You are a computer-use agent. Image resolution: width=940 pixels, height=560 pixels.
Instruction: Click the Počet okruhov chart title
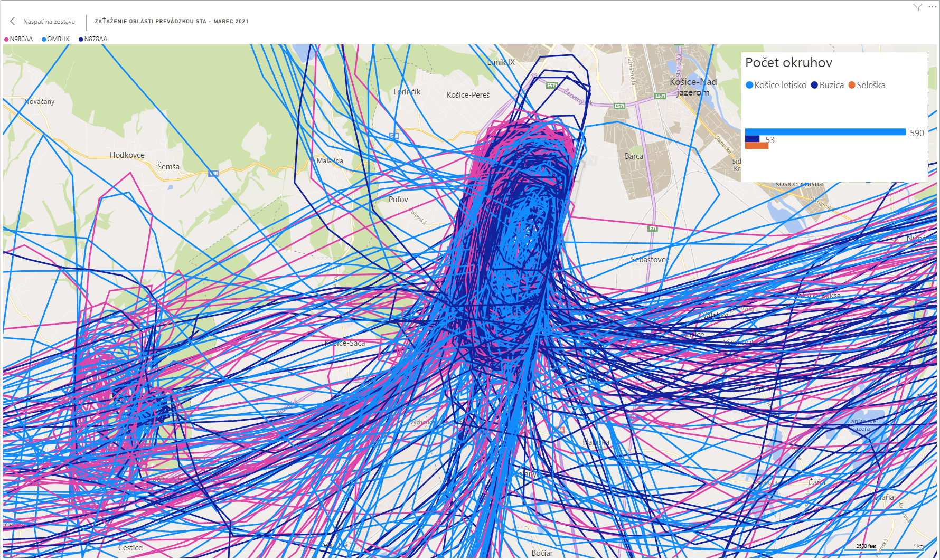pyautogui.click(x=788, y=63)
